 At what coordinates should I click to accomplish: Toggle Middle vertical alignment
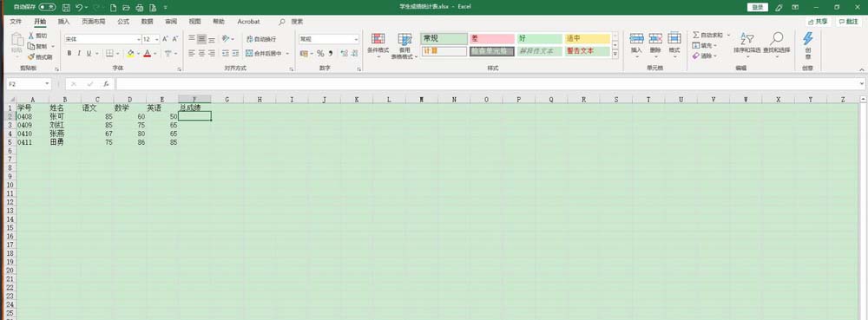[x=202, y=39]
